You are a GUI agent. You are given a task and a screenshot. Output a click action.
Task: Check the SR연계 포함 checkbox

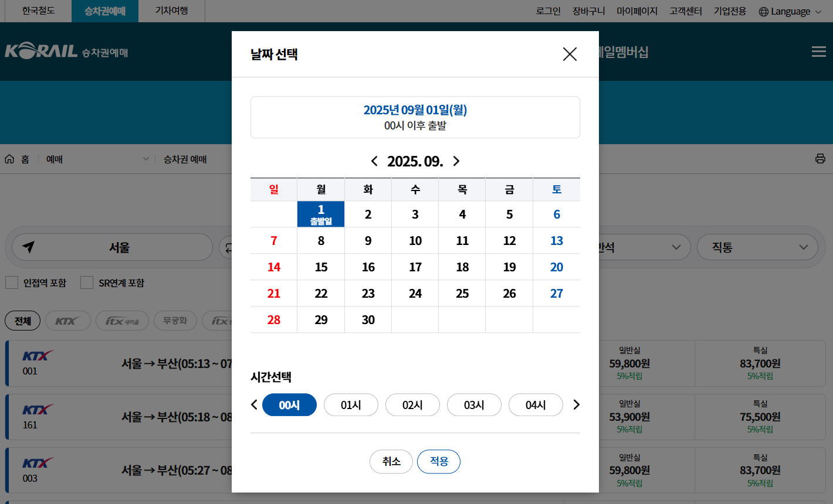(x=87, y=282)
